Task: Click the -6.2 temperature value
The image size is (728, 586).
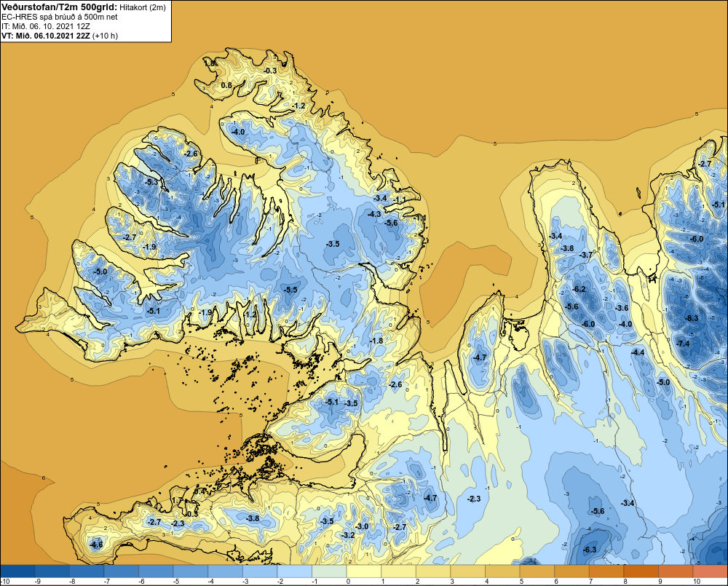Action: (x=579, y=289)
